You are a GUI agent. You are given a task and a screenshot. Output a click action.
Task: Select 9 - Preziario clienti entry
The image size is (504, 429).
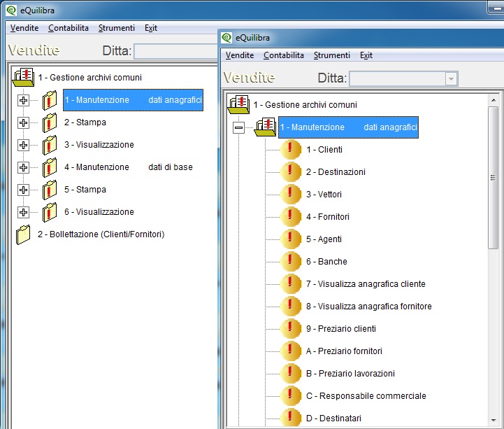341,329
